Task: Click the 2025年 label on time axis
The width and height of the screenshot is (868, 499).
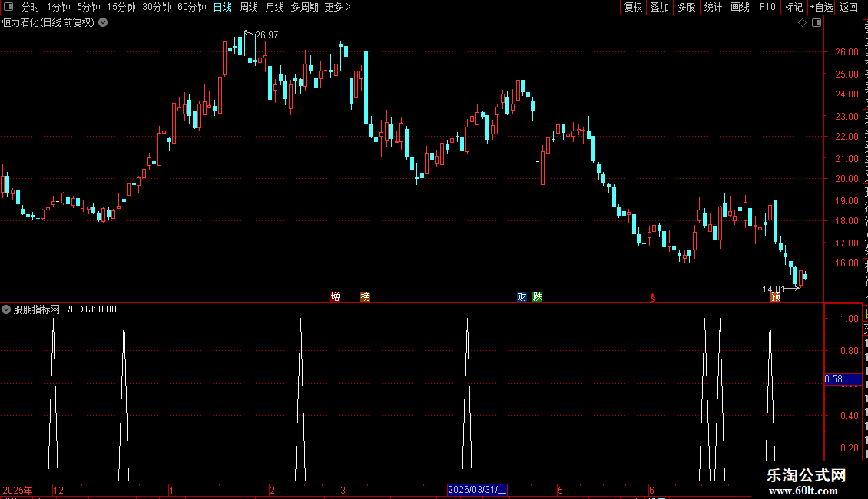Action: (18, 490)
